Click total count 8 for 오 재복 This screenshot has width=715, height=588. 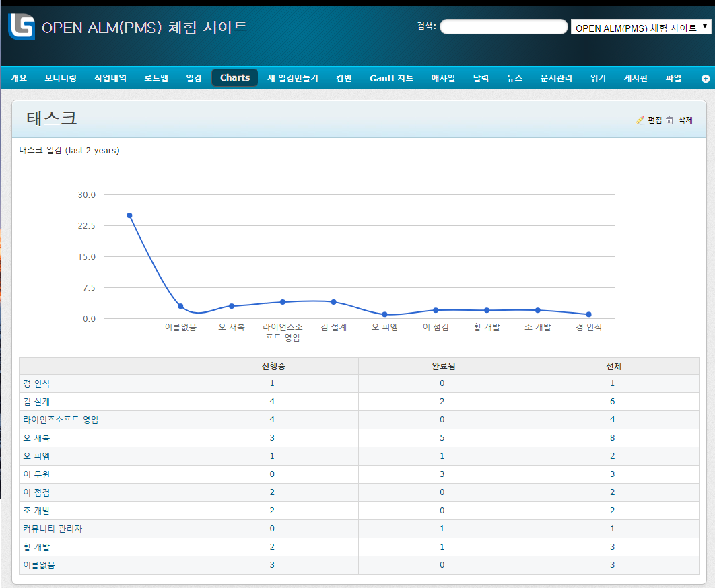tap(613, 438)
